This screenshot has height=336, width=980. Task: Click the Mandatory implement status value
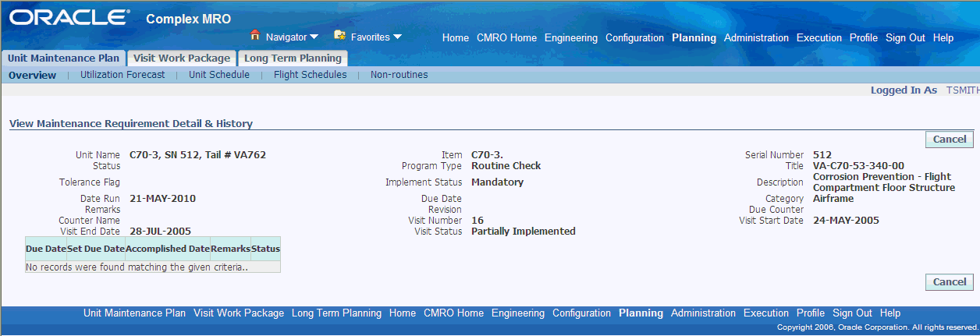coord(497,182)
